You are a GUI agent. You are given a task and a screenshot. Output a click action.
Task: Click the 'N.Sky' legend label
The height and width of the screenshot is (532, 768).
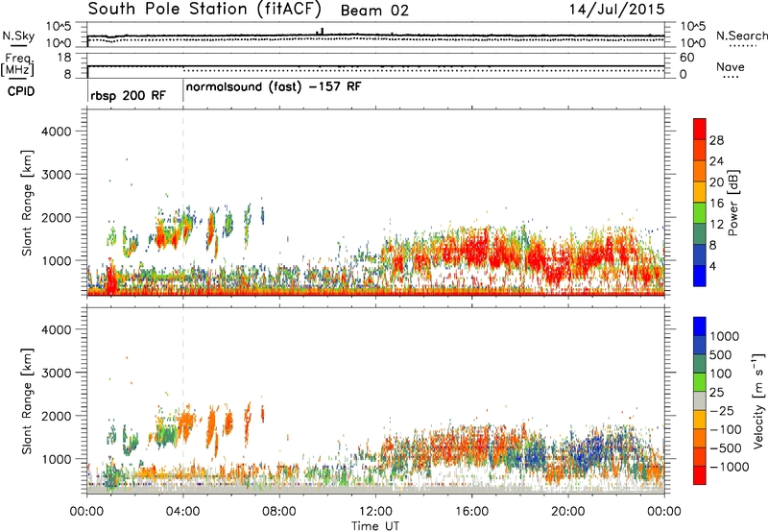18,36
